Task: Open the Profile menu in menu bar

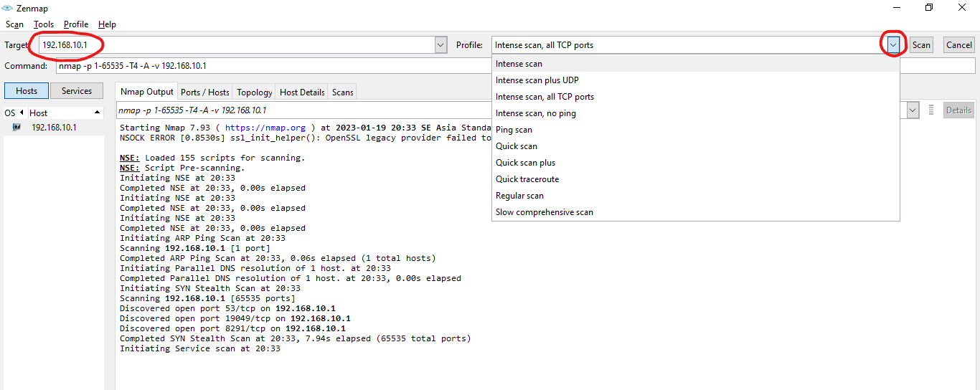Action: pyautogui.click(x=76, y=24)
